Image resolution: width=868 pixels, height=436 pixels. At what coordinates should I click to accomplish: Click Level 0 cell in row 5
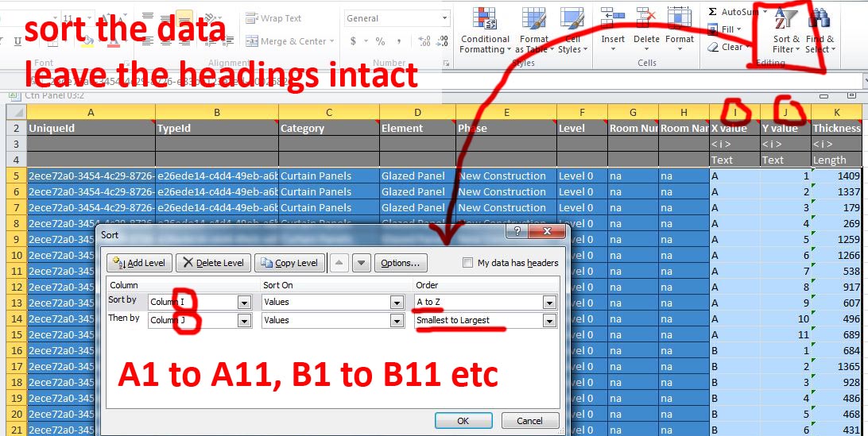coord(582,176)
